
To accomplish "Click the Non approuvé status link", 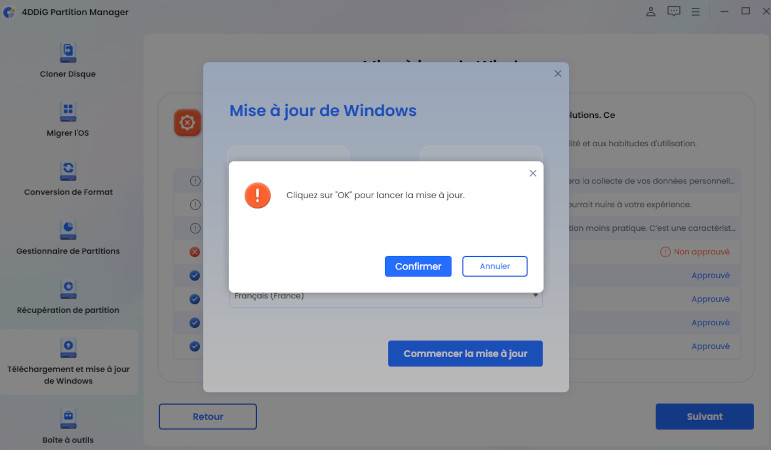I will 695,252.
